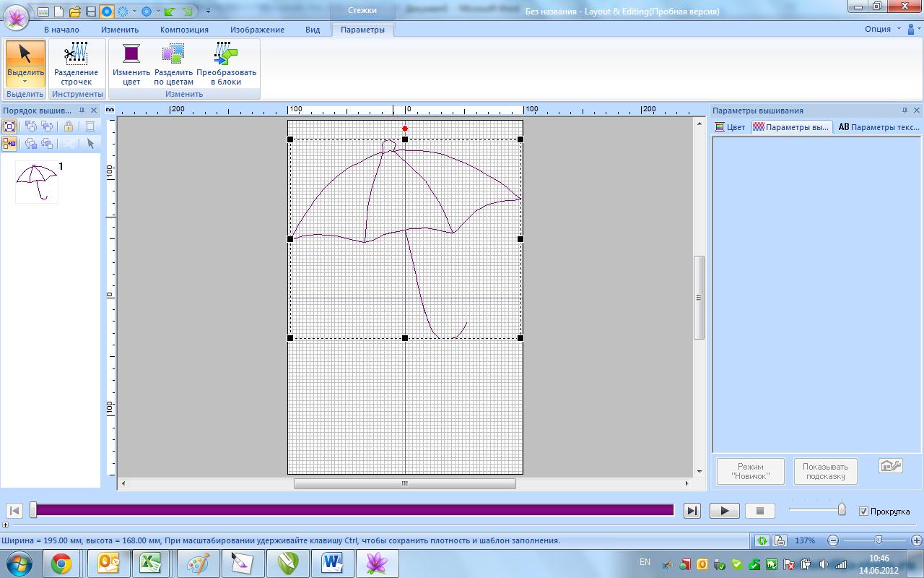Open file with the yellow folder icon
Screen dimensions: 924x578
click(74, 12)
